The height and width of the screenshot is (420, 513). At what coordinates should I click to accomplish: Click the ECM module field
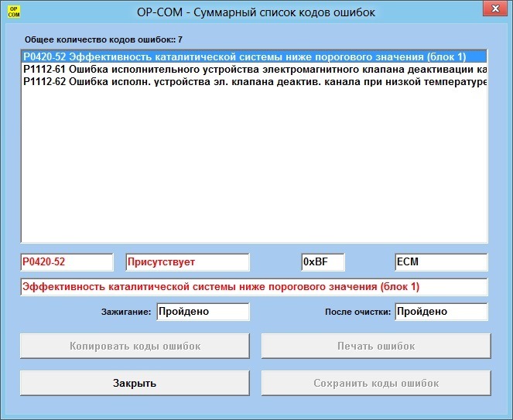[441, 262]
